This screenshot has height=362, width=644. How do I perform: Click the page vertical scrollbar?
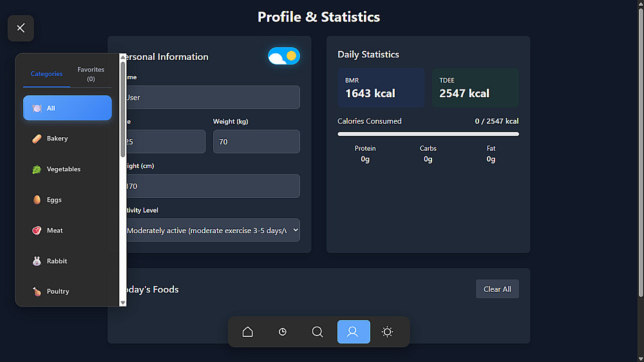pyautogui.click(x=641, y=152)
